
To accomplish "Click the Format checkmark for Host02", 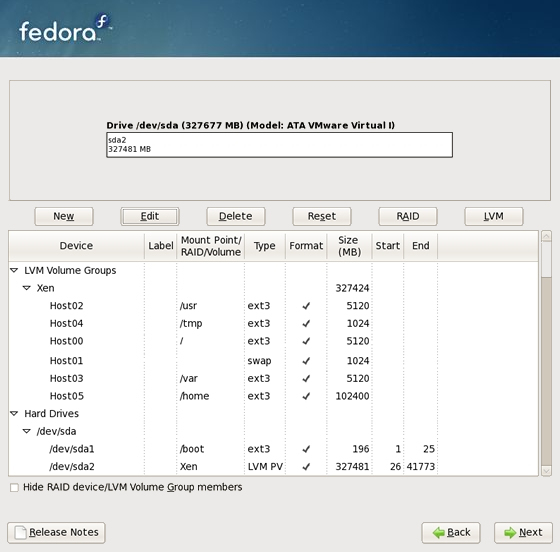I will 306,306.
